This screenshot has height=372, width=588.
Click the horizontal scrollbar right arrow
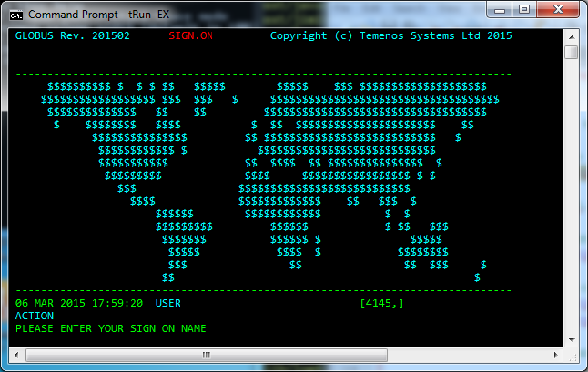coord(555,354)
